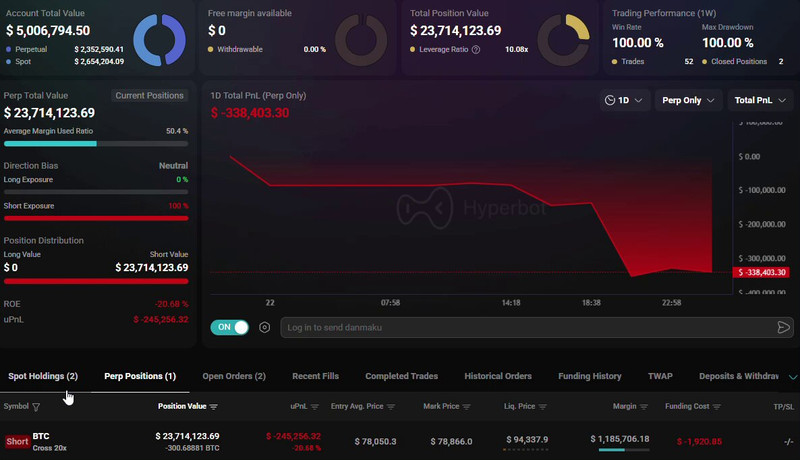Open danmaku settings gear icon
Image resolution: width=800 pixels, height=460 pixels.
point(265,327)
